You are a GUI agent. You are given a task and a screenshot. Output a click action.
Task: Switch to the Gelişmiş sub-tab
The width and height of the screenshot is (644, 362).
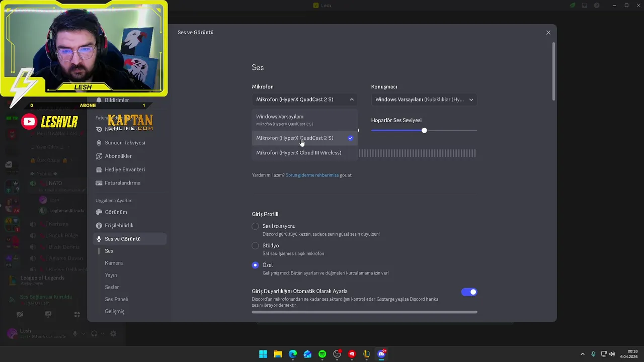[114, 311]
